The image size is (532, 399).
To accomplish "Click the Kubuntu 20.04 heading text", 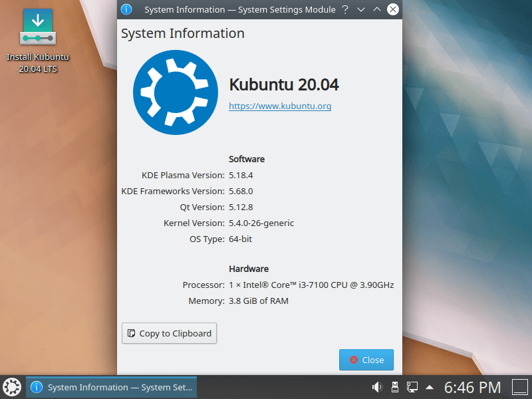I will pos(284,84).
